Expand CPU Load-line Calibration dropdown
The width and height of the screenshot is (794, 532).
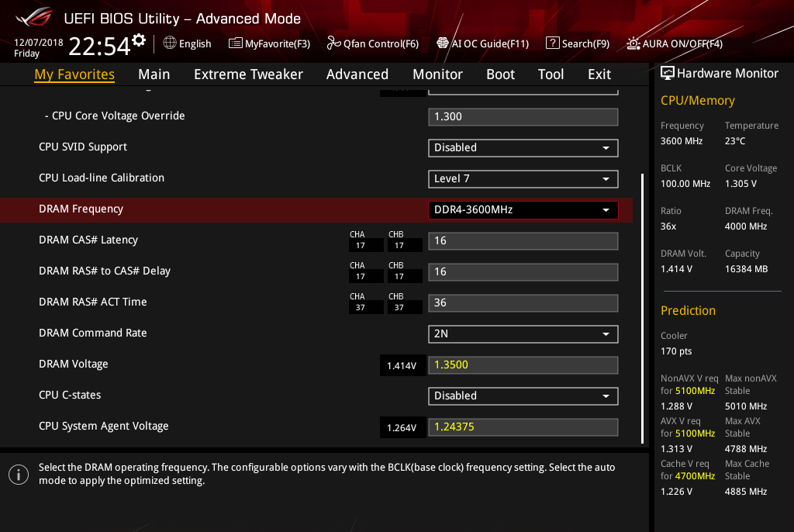click(x=523, y=179)
